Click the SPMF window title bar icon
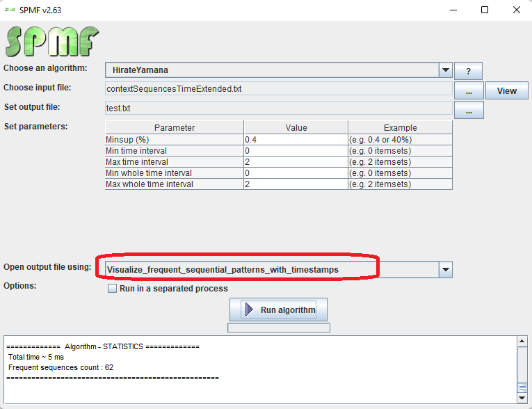 pyautogui.click(x=10, y=10)
